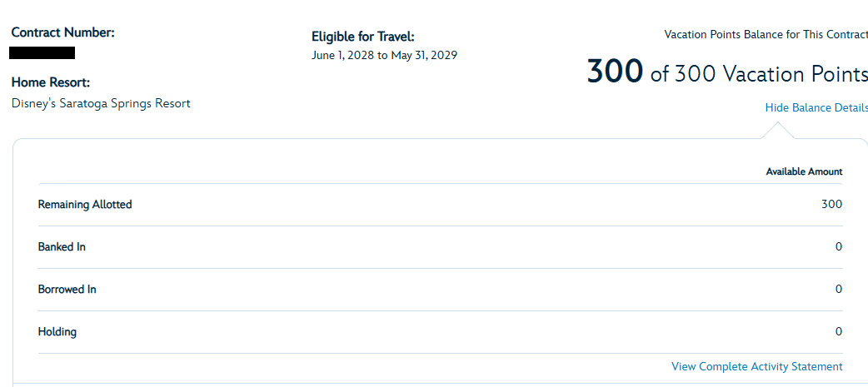The image size is (868, 387).
Task: Click the Banked In value 0
Action: [x=839, y=247]
